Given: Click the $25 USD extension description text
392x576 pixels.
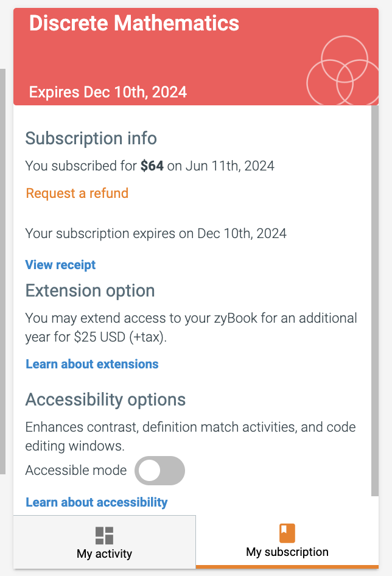Looking at the screenshot, I should coord(191,328).
